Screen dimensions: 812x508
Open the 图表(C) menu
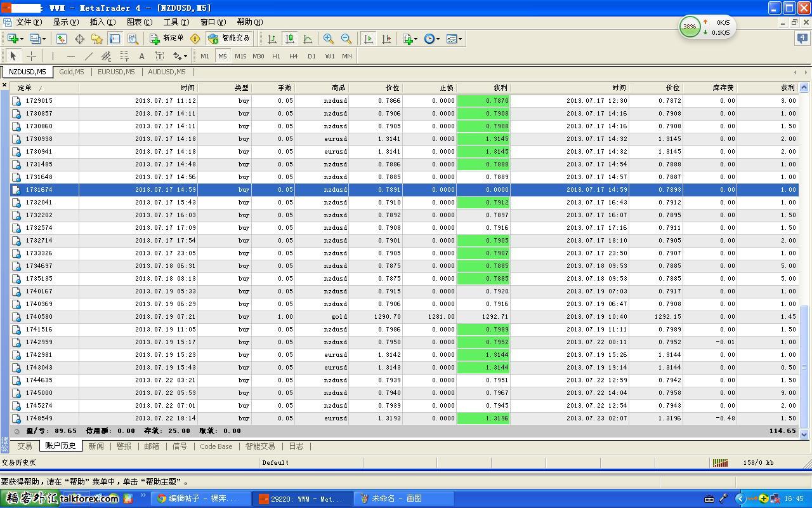tap(140, 22)
